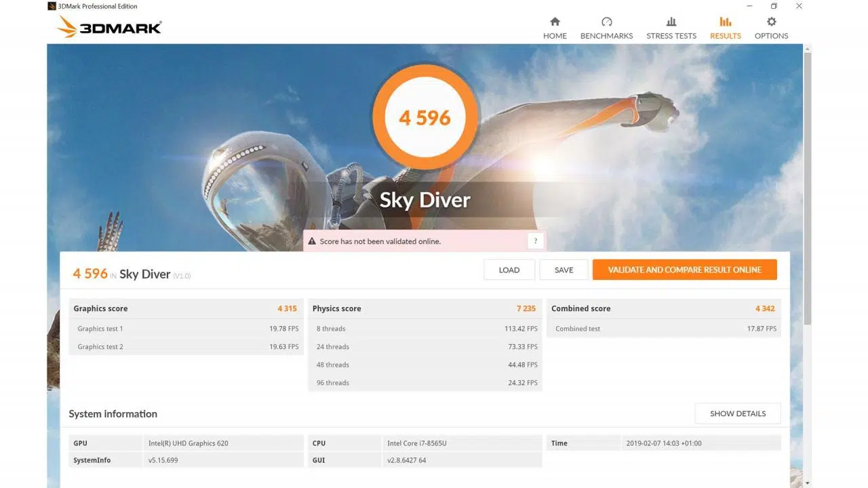
Task: Click the LOAD button
Action: (509, 270)
